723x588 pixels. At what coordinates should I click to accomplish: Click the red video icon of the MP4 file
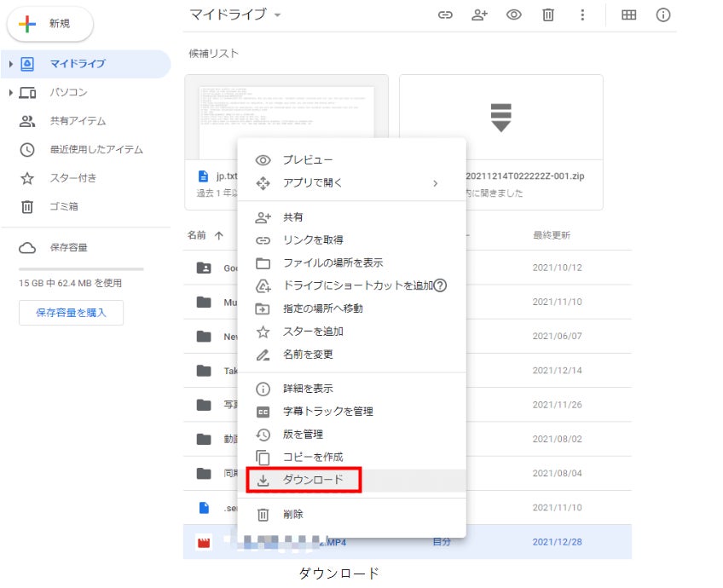coord(204,542)
